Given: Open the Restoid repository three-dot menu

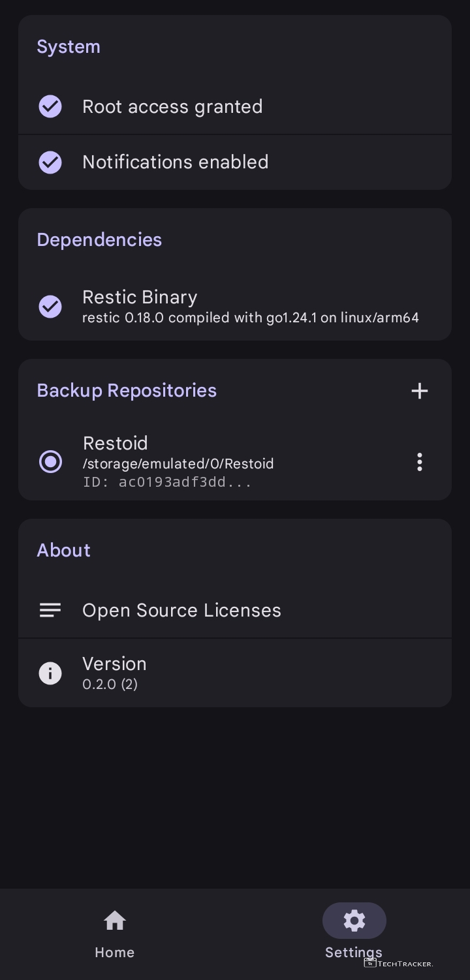Looking at the screenshot, I should (x=419, y=462).
